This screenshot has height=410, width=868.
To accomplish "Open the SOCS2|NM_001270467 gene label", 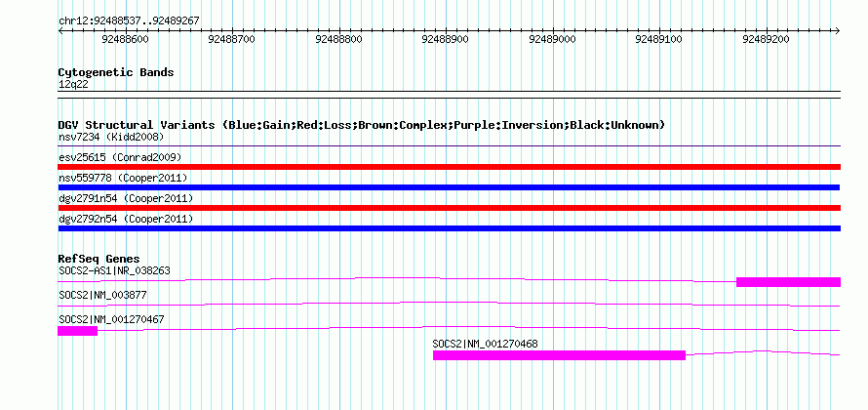I will click(x=111, y=319).
